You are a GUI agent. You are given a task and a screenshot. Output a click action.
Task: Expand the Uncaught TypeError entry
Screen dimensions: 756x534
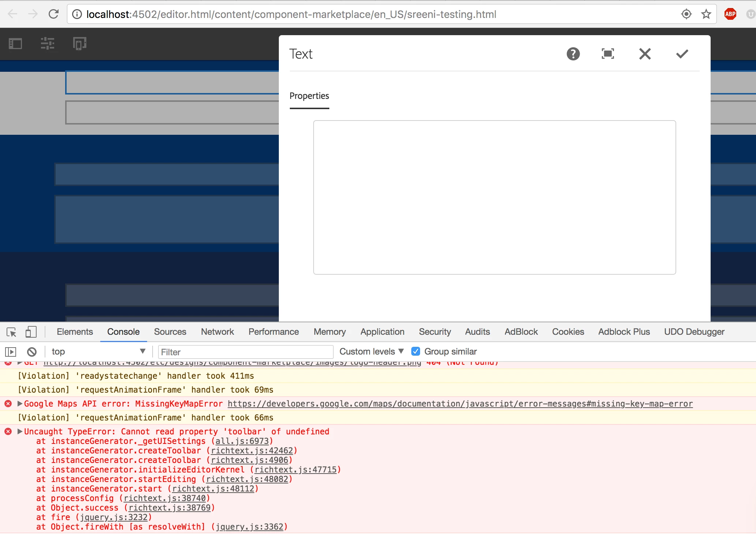click(20, 431)
